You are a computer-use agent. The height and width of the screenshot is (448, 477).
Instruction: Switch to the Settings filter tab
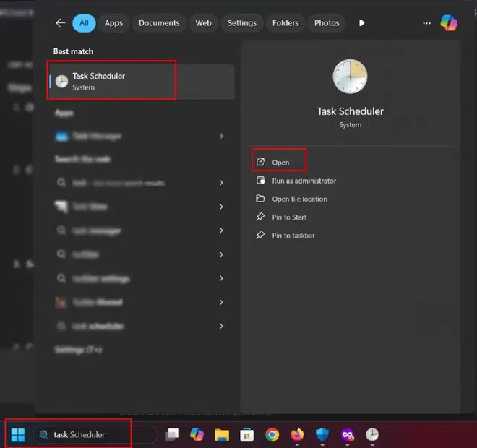point(242,23)
